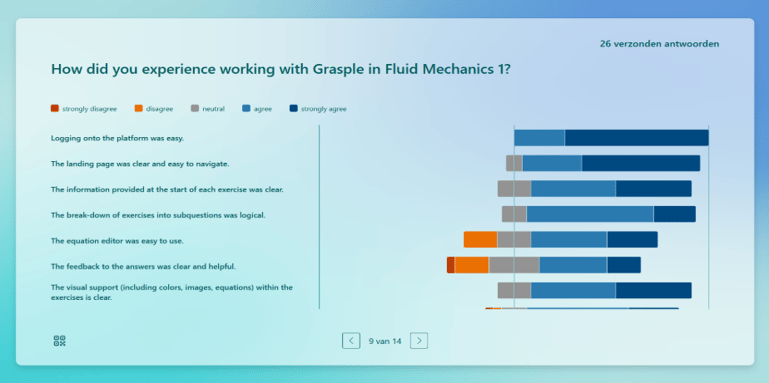The height and width of the screenshot is (383, 769).
Task: Click 'The feedback to the answers' statement
Action: tap(144, 266)
